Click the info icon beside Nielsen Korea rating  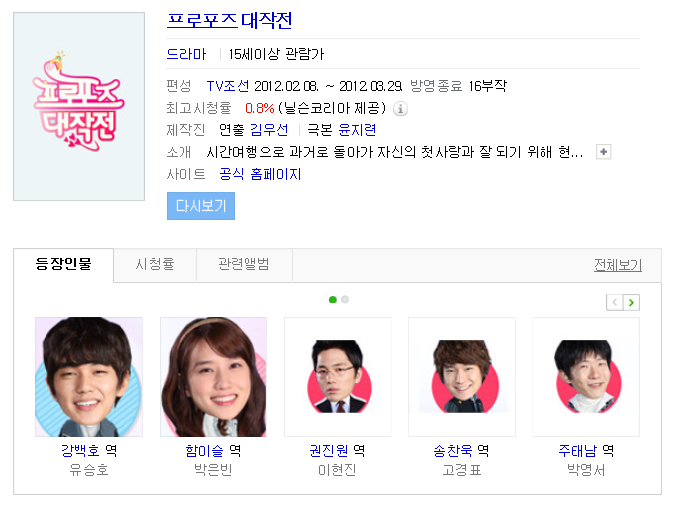pyautogui.click(x=400, y=109)
